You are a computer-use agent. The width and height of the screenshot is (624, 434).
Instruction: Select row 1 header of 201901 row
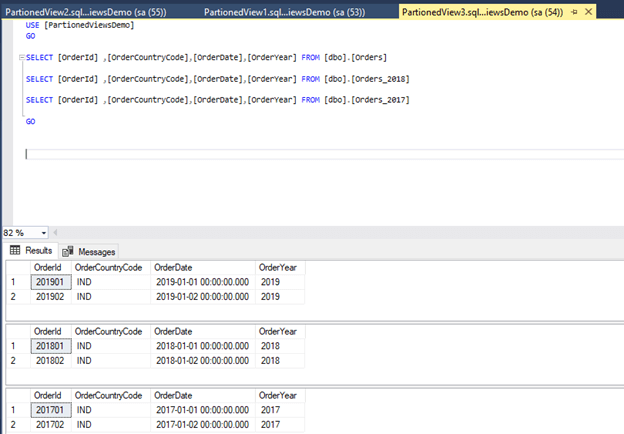click(x=18, y=282)
